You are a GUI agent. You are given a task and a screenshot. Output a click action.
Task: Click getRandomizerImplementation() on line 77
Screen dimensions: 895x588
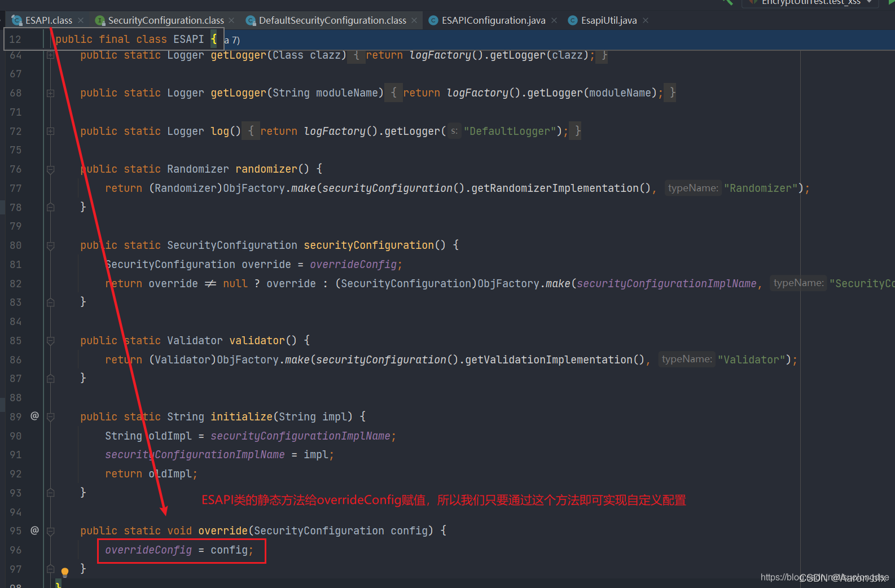coord(561,188)
